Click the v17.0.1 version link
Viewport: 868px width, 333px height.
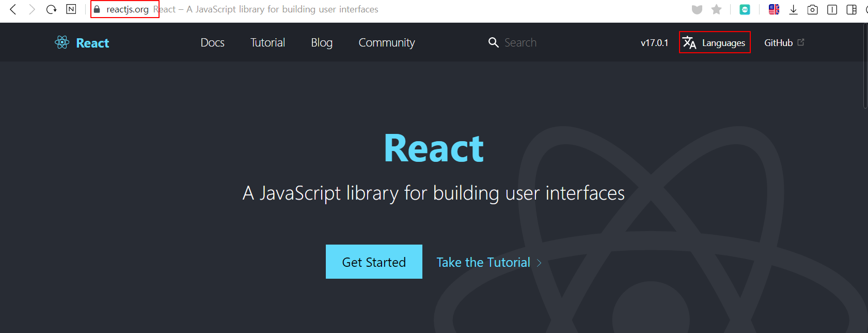[x=655, y=43]
